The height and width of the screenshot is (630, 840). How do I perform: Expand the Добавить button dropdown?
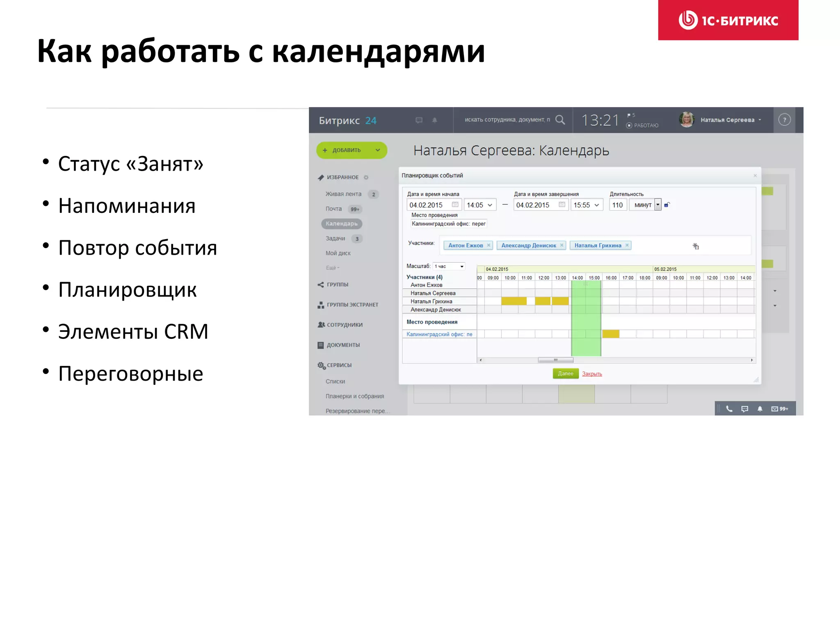point(378,150)
